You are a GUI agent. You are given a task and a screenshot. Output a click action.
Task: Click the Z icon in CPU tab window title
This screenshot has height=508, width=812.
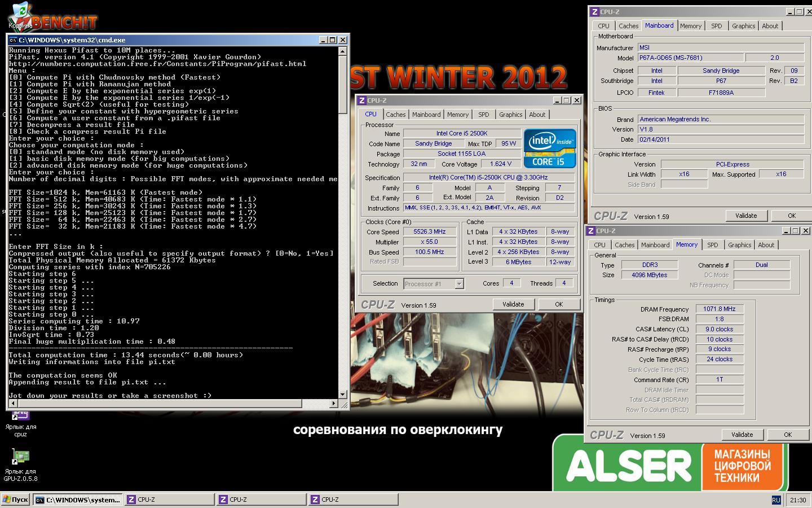click(x=362, y=100)
